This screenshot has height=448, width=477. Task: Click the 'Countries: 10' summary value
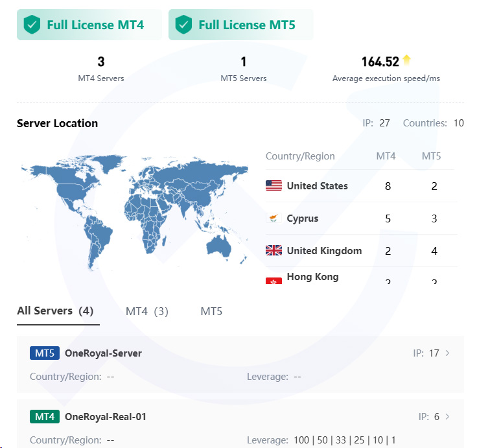coord(434,123)
